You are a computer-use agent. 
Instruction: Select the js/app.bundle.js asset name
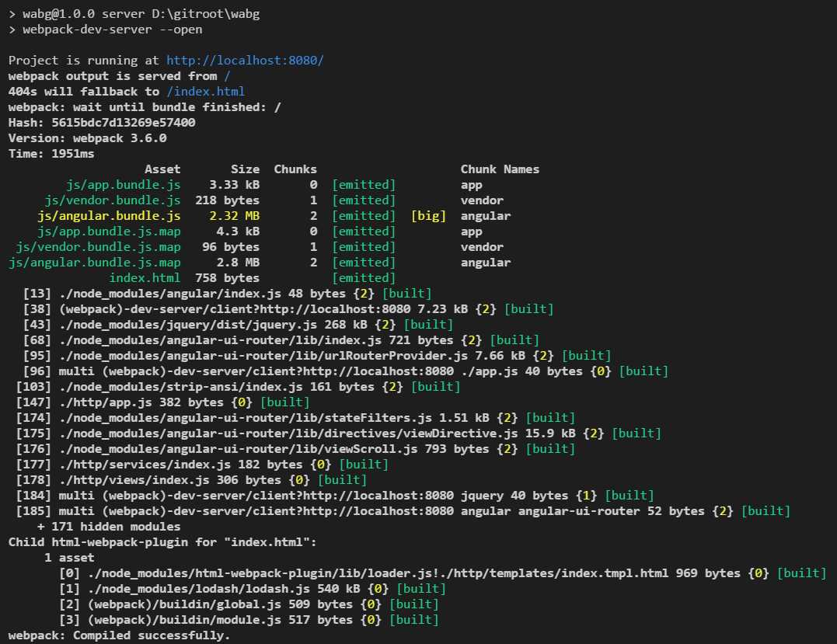124,185
